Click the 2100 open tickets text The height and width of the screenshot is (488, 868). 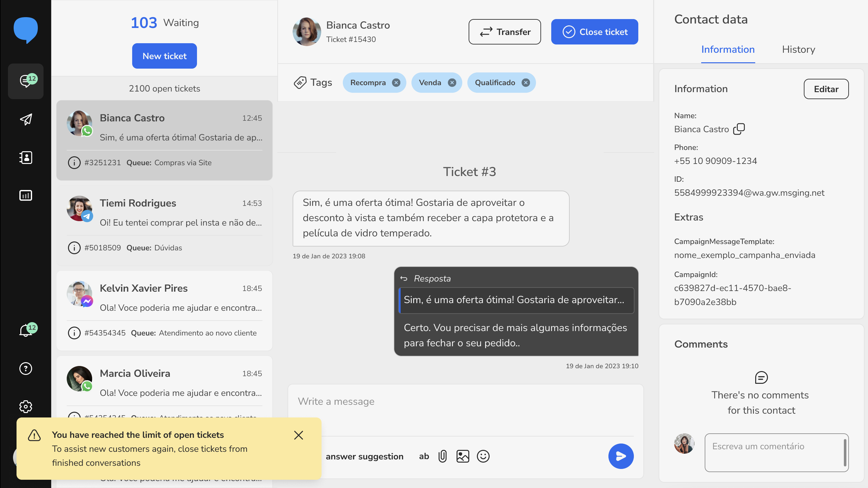[x=165, y=88]
